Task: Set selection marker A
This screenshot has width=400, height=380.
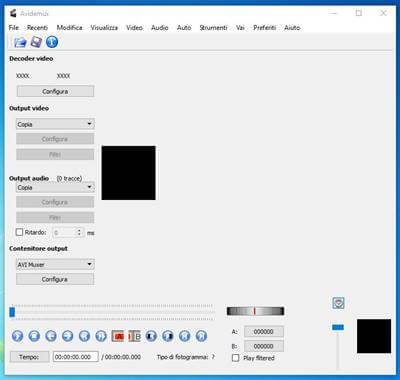Action: point(118,336)
